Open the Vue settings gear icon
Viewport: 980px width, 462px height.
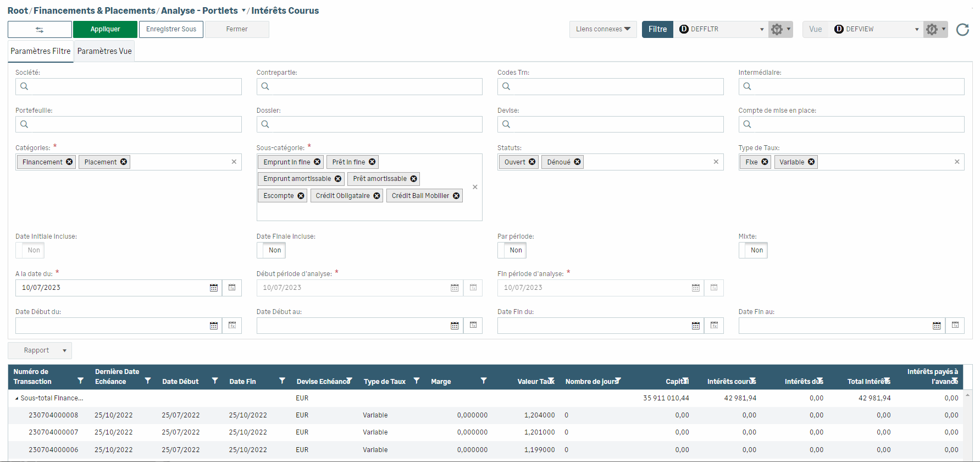point(935,30)
